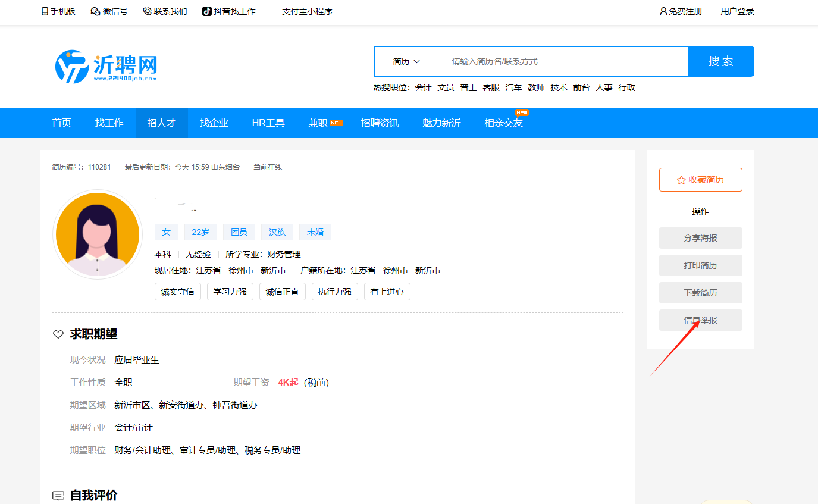Click the candidate avatar image
The image size is (818, 504).
click(x=98, y=234)
